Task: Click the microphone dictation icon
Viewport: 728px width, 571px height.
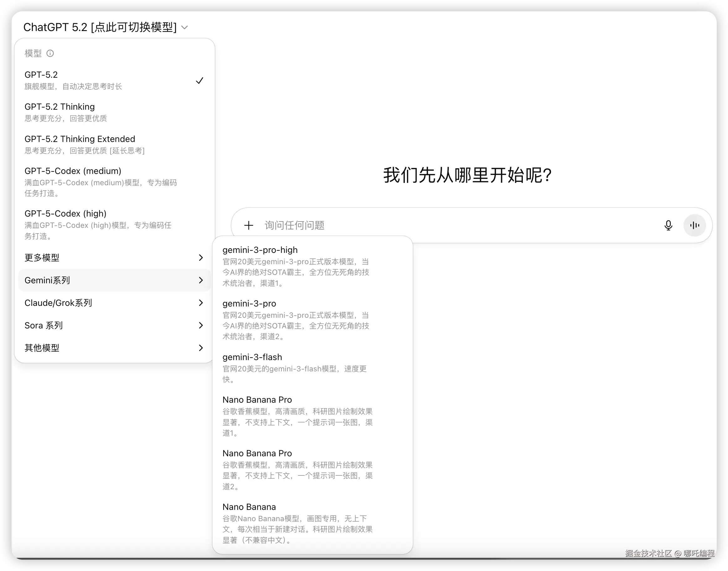Action: point(668,225)
